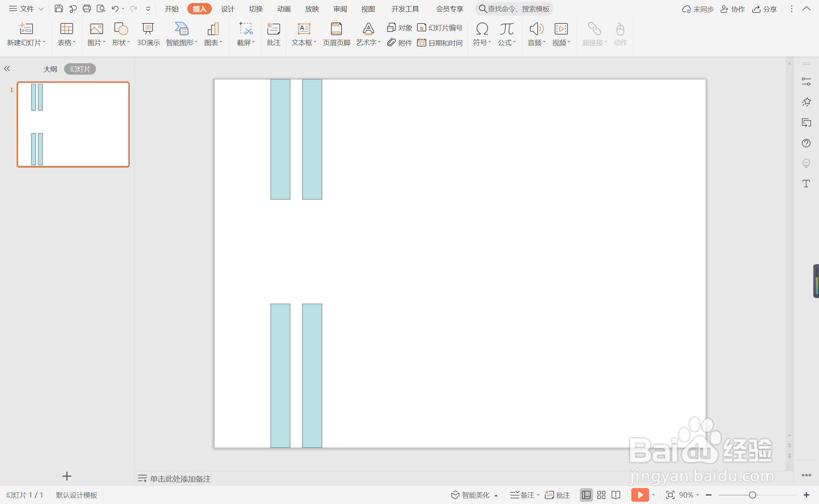
Task: Switch to slide sorter grid view
Action: (x=601, y=495)
